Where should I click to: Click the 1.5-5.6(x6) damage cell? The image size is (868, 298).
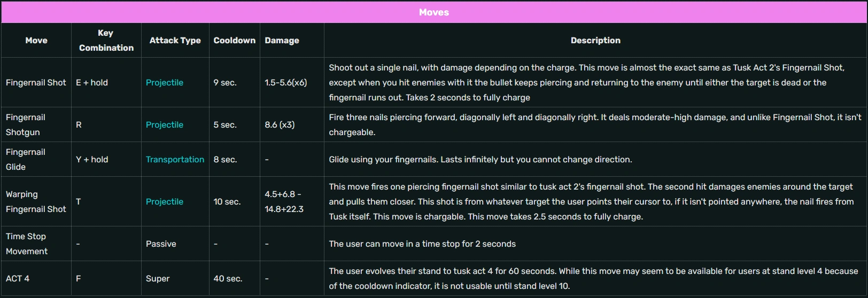(285, 83)
